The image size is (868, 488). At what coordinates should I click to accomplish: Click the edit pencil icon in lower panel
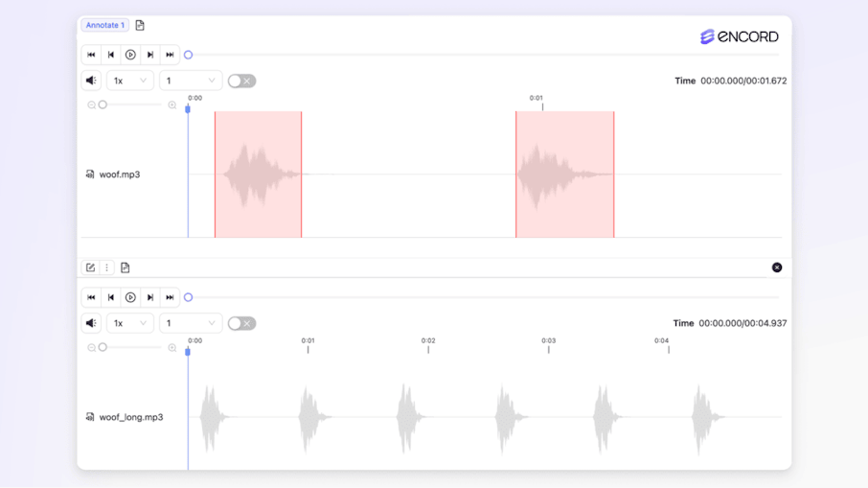pos(91,267)
